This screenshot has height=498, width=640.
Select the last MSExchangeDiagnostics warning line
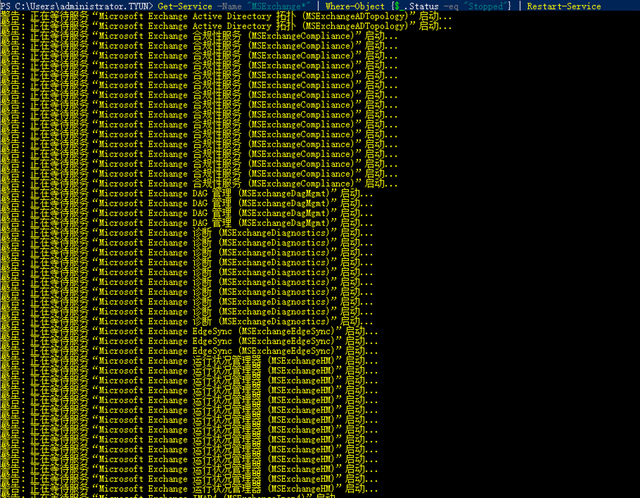(187, 321)
